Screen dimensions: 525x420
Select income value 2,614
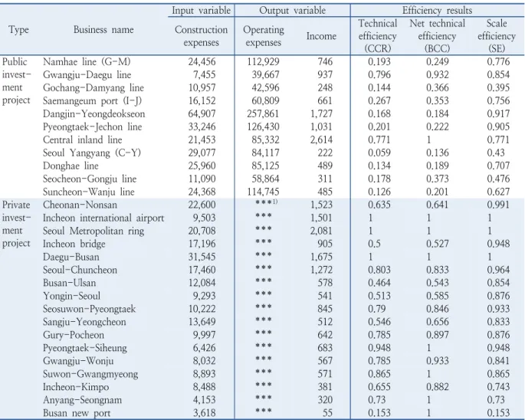click(321, 140)
